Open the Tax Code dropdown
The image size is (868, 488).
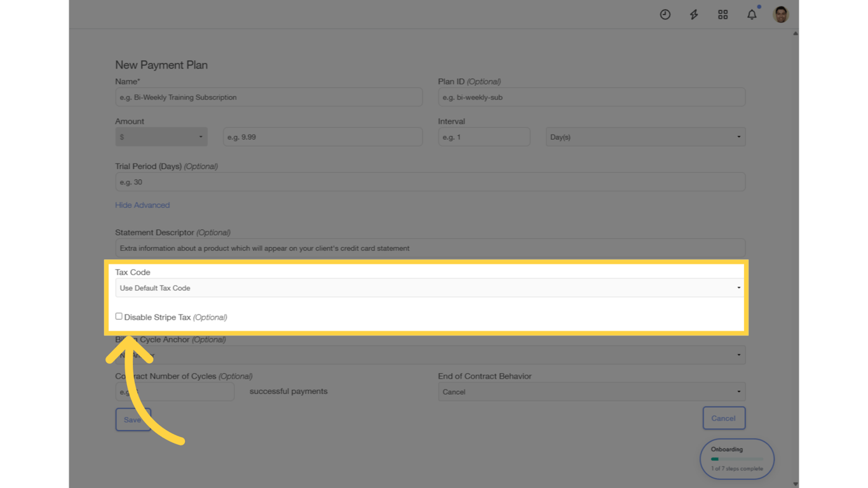[430, 287]
